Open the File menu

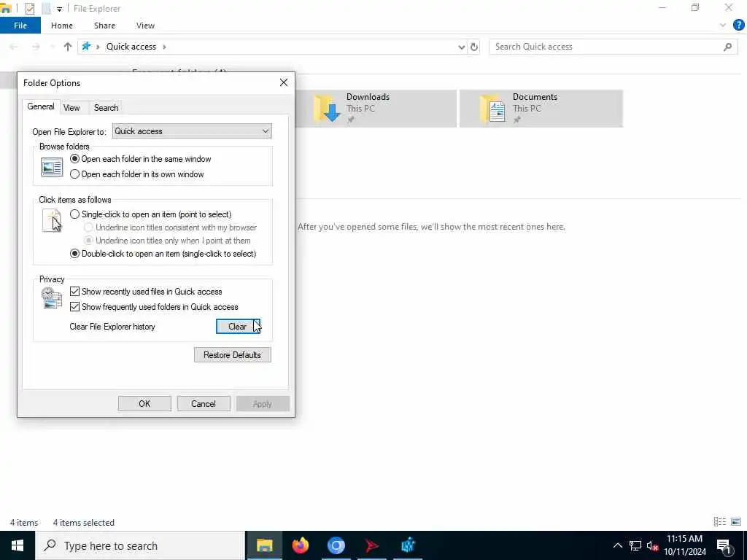(x=20, y=26)
